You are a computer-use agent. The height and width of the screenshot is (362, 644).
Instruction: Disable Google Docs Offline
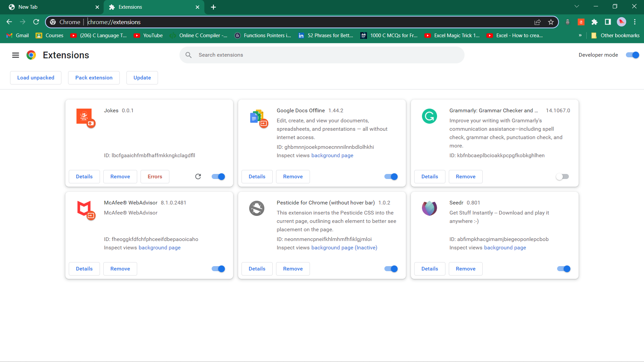click(x=390, y=176)
